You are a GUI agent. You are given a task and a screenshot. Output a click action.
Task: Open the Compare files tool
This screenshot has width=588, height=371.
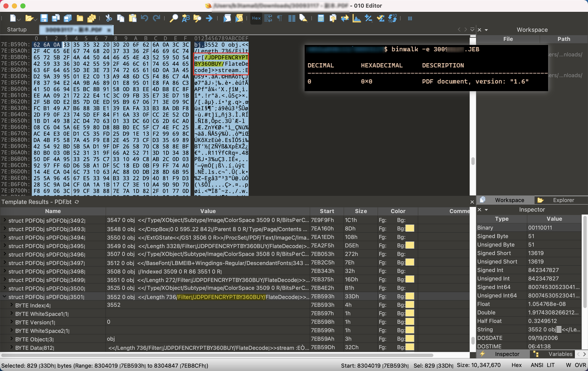pyautogui.click(x=344, y=18)
